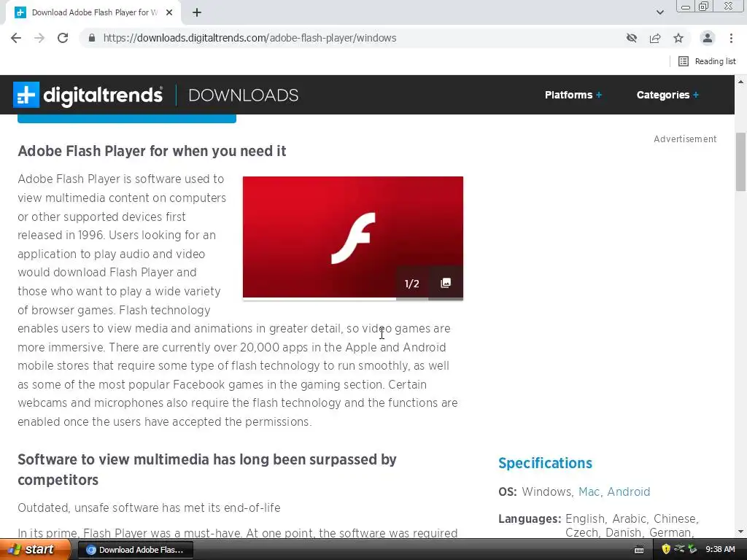Expand the Platforms menu
The image size is (747, 560).
(x=573, y=95)
